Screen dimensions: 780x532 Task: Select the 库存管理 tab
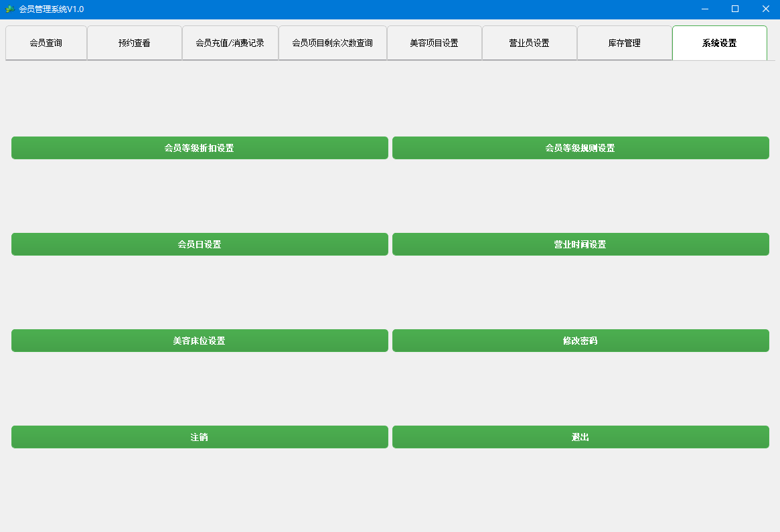pos(625,42)
